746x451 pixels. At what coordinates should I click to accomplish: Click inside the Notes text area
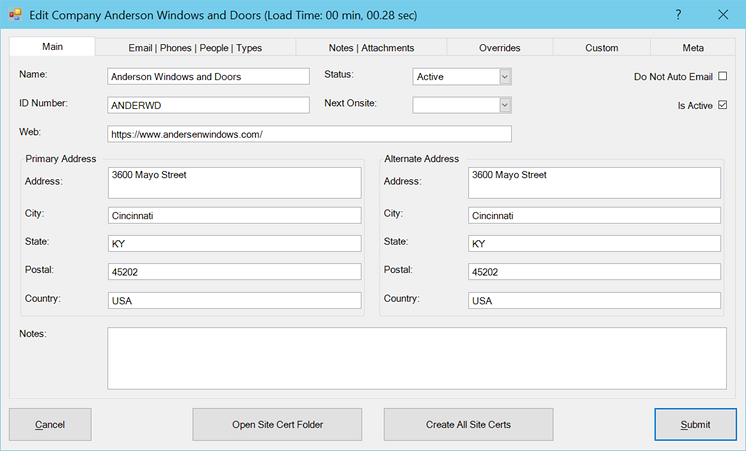pos(417,358)
